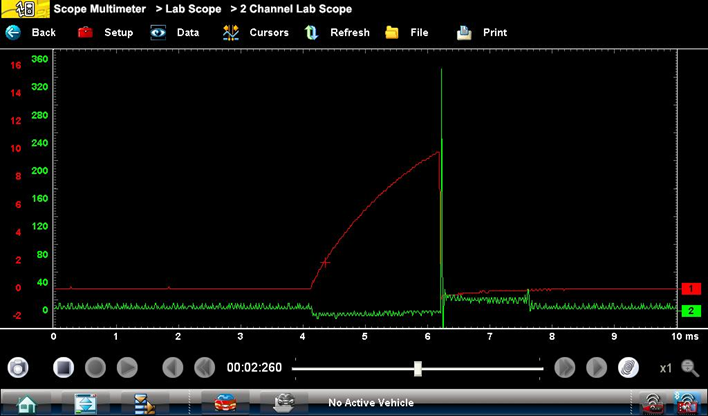Click the record button
The image size is (708, 416).
coord(95,367)
